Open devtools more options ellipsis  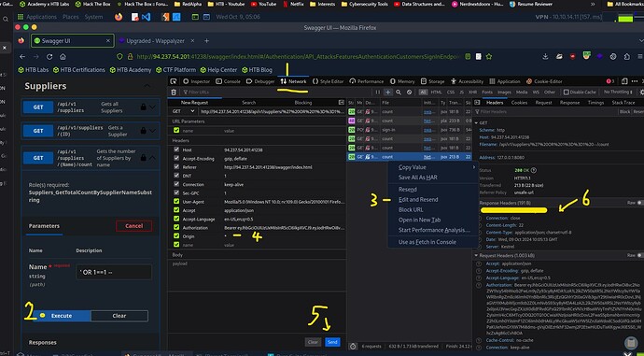[635, 81]
